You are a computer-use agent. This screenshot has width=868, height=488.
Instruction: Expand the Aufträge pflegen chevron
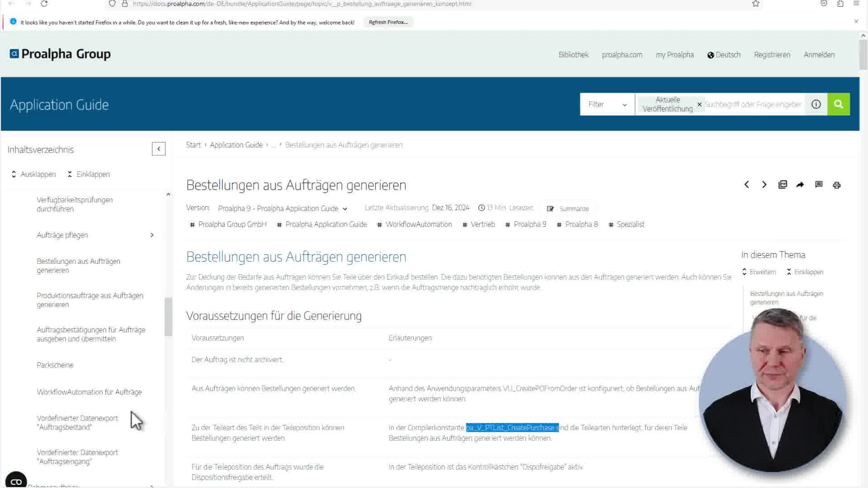click(x=152, y=235)
